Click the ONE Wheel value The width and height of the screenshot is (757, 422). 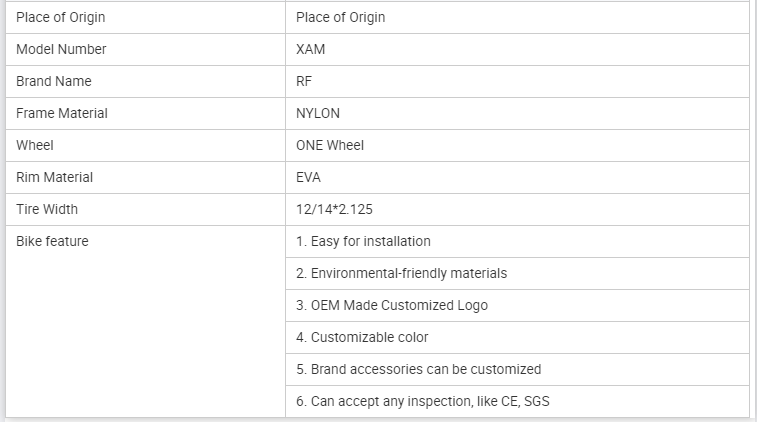point(330,145)
